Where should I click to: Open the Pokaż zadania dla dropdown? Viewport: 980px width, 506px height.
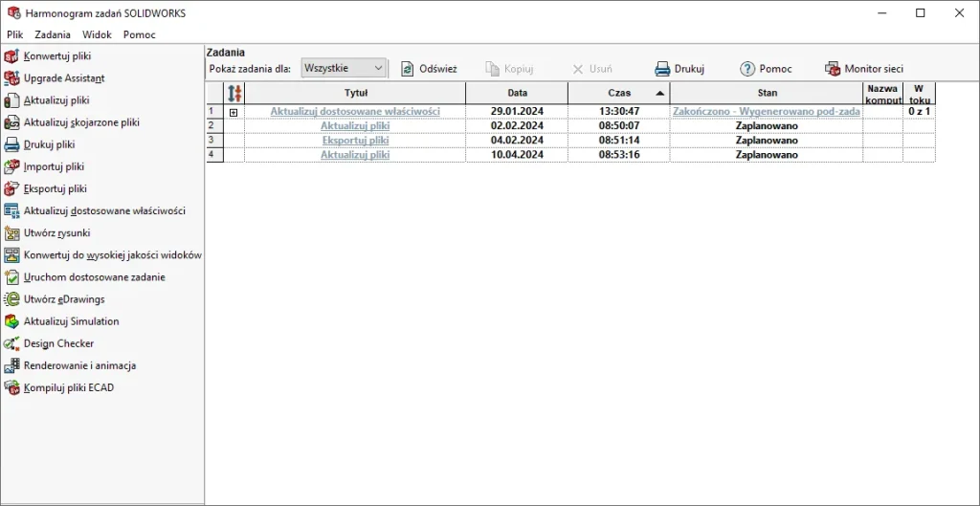[344, 68]
